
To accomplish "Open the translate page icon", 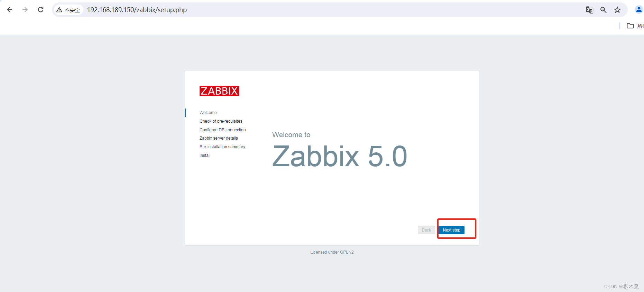I will [x=590, y=10].
